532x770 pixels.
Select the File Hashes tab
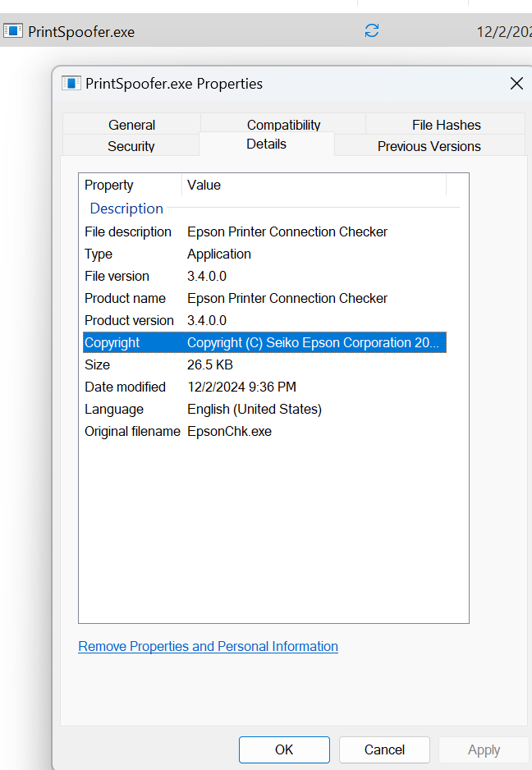coord(446,125)
